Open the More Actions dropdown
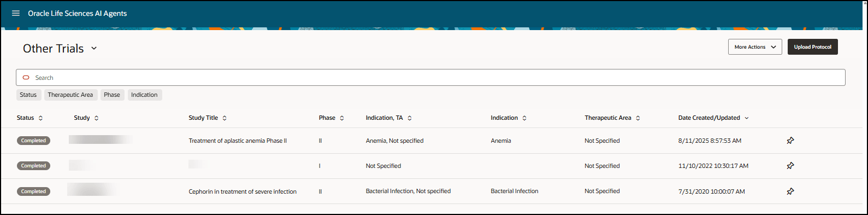The image size is (868, 215). (755, 47)
